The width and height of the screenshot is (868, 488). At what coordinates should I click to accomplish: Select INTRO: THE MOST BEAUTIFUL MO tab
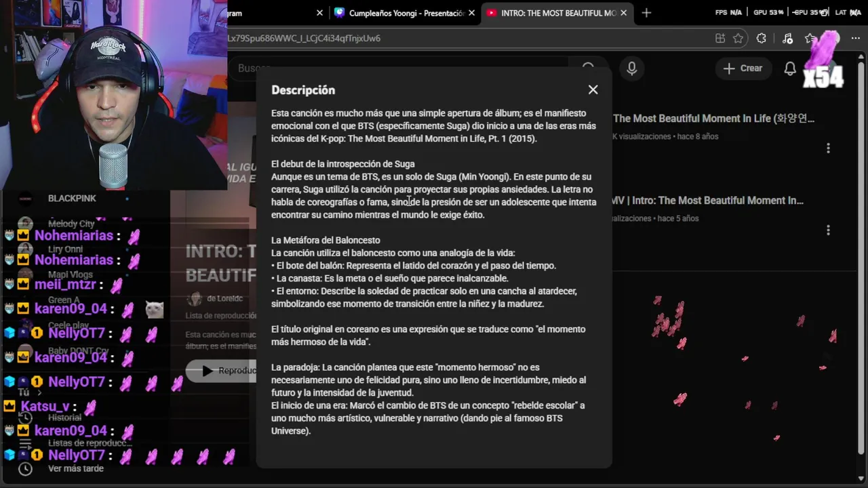tap(559, 13)
